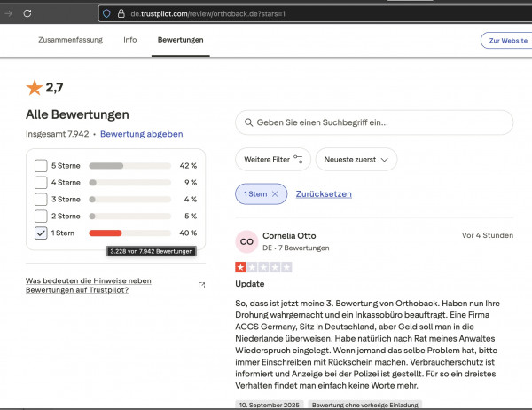The image size is (532, 410).
Task: Click the Bewertung abgeben link
Action: [x=142, y=134]
